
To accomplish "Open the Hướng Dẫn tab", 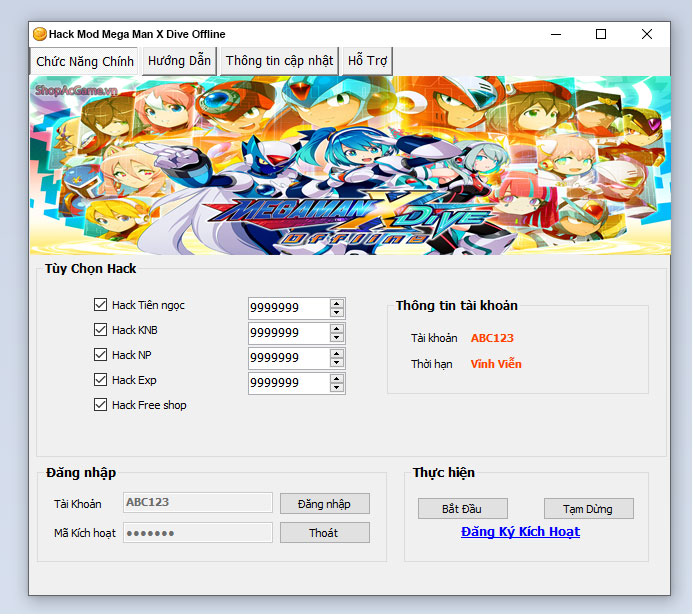I will (x=179, y=61).
